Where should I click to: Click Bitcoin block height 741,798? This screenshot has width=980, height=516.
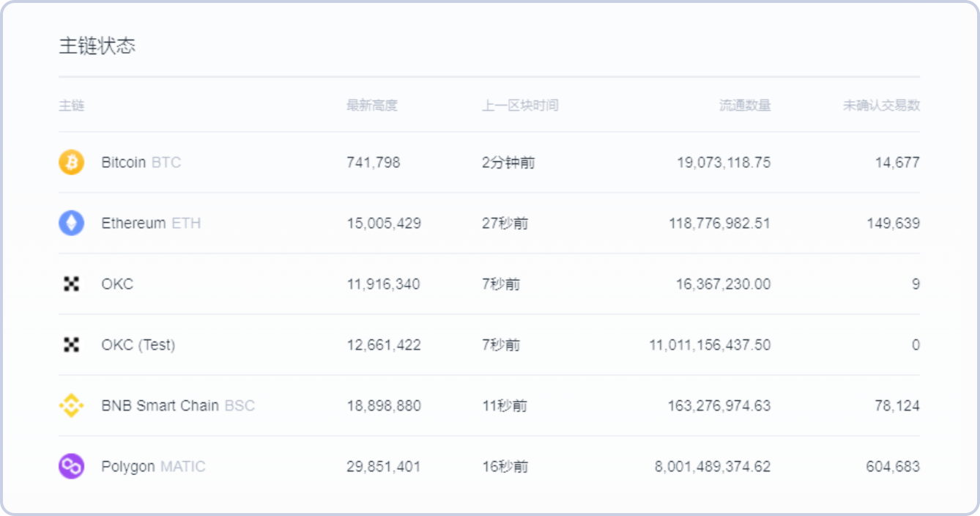(x=374, y=162)
